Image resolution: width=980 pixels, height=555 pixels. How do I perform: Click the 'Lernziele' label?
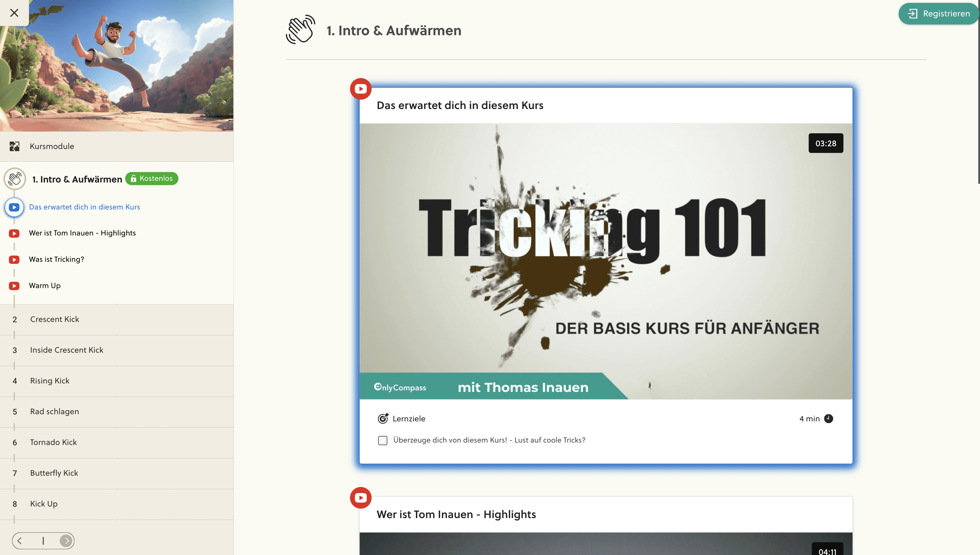click(409, 419)
